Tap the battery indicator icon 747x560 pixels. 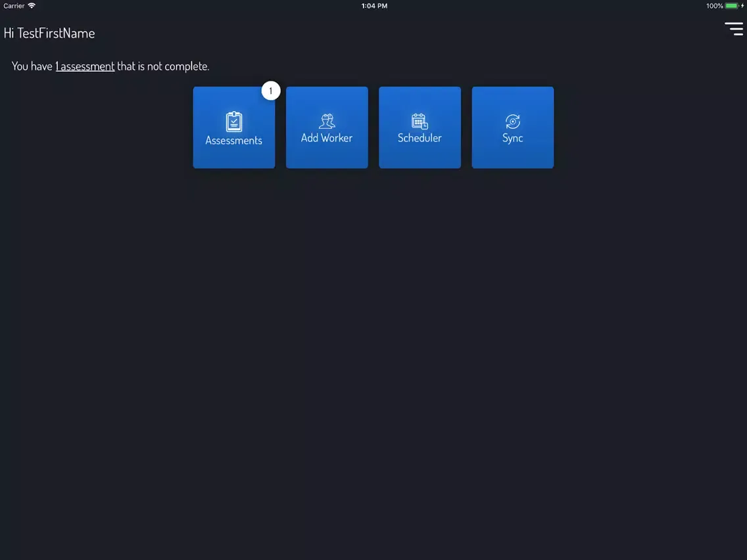(732, 6)
